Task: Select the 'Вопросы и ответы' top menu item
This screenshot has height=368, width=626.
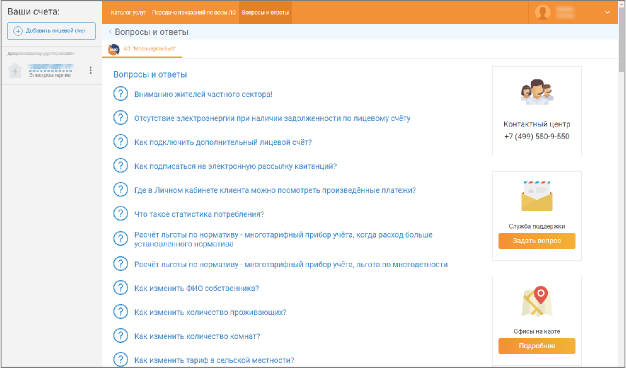Action: click(265, 12)
